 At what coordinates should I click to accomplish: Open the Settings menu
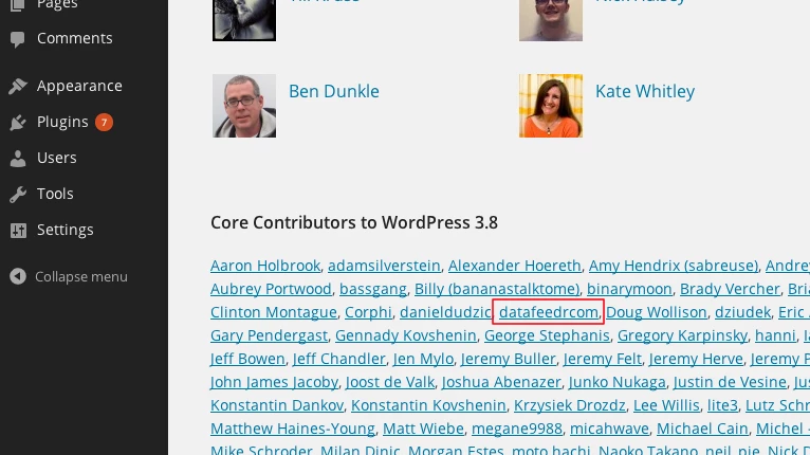(65, 230)
